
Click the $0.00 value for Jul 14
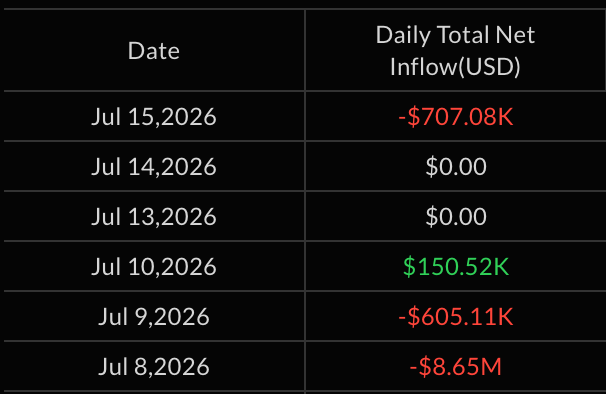tap(456, 166)
